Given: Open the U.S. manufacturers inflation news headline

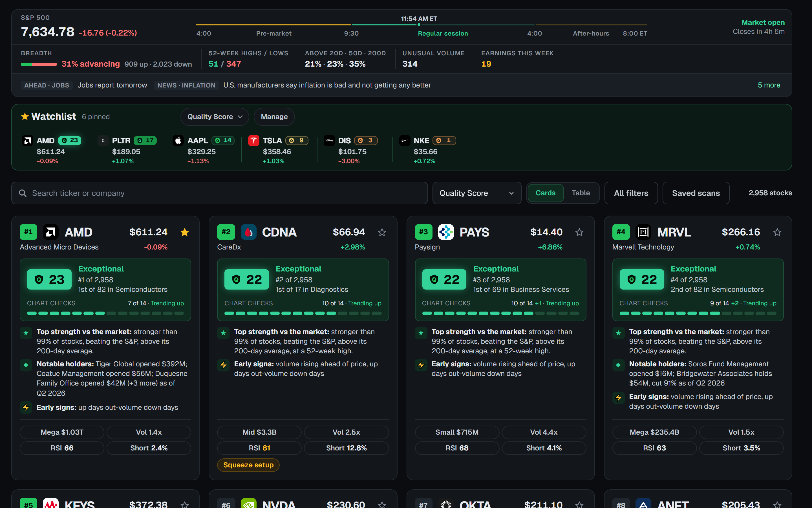Looking at the screenshot, I should pos(327,85).
